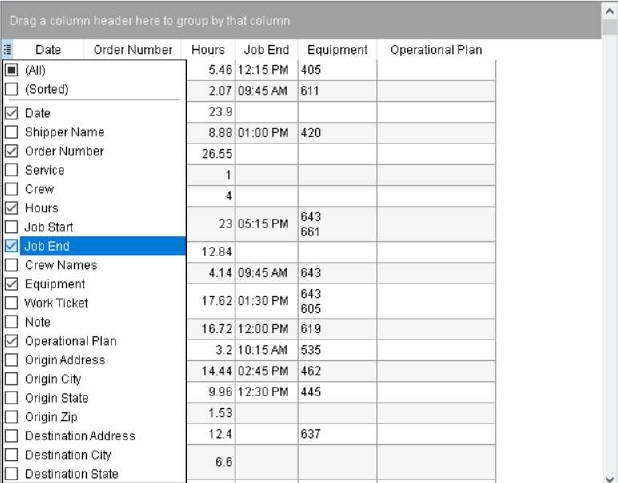Click the Equipment column header

click(x=337, y=50)
